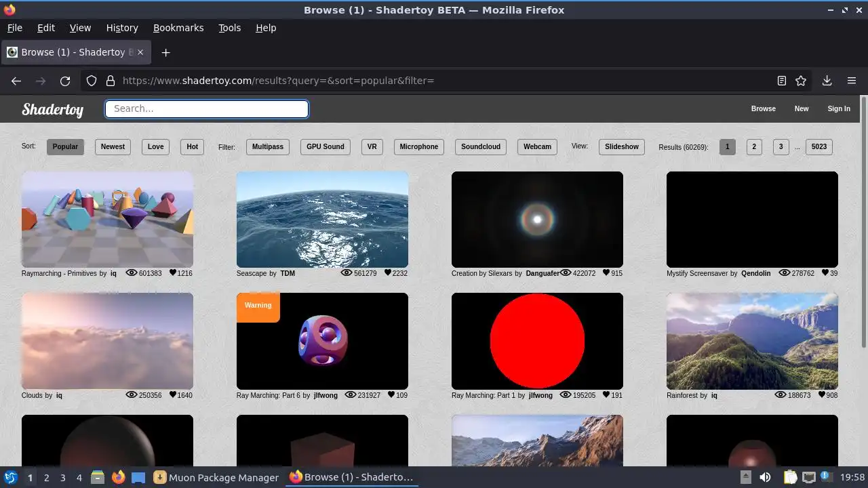Select current page 1 button

727,146
